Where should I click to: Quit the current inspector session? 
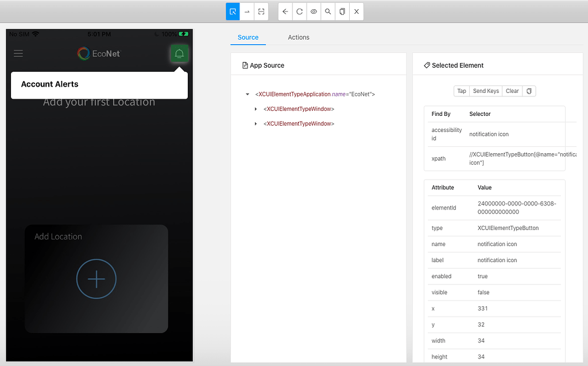point(356,11)
